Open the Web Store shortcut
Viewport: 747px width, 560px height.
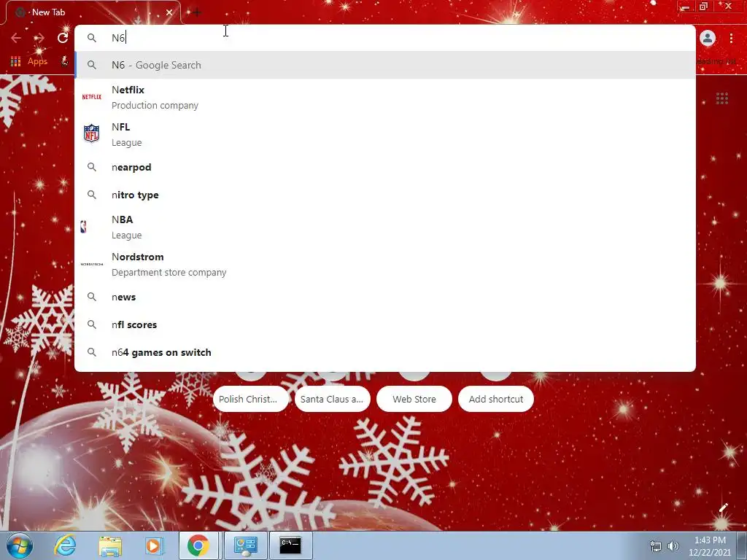[x=414, y=399]
